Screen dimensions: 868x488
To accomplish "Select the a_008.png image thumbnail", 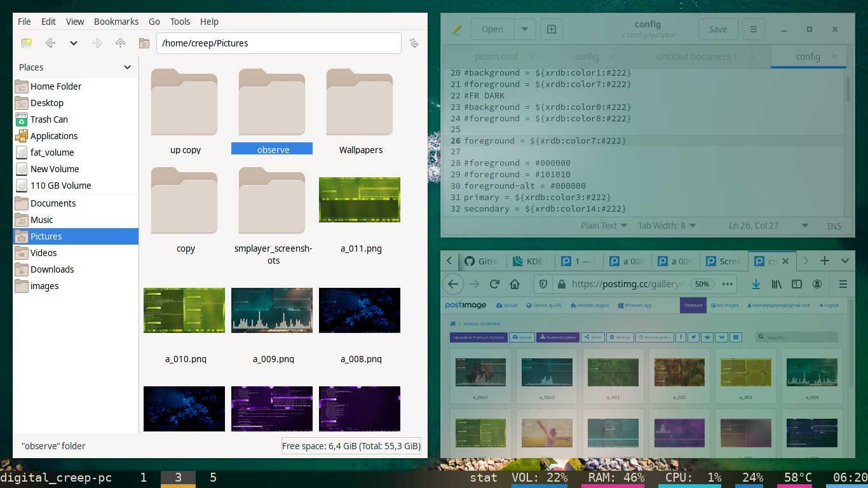I will point(360,310).
